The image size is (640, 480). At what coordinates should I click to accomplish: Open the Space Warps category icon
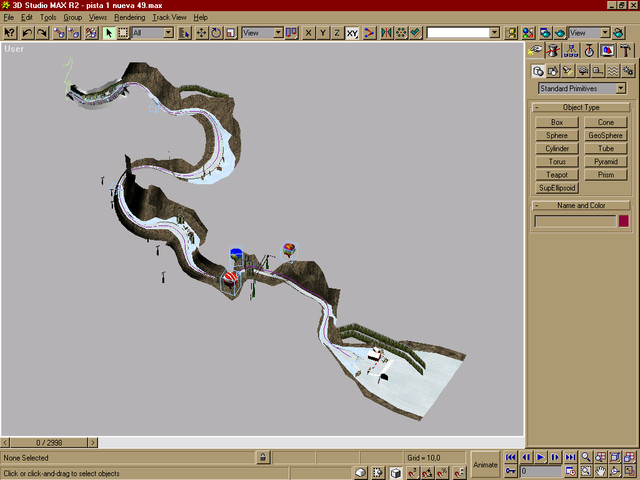(x=613, y=71)
